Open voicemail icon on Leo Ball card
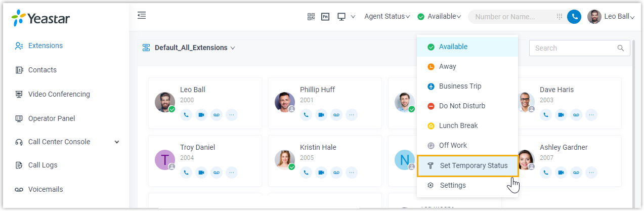644x211 pixels. [217, 115]
